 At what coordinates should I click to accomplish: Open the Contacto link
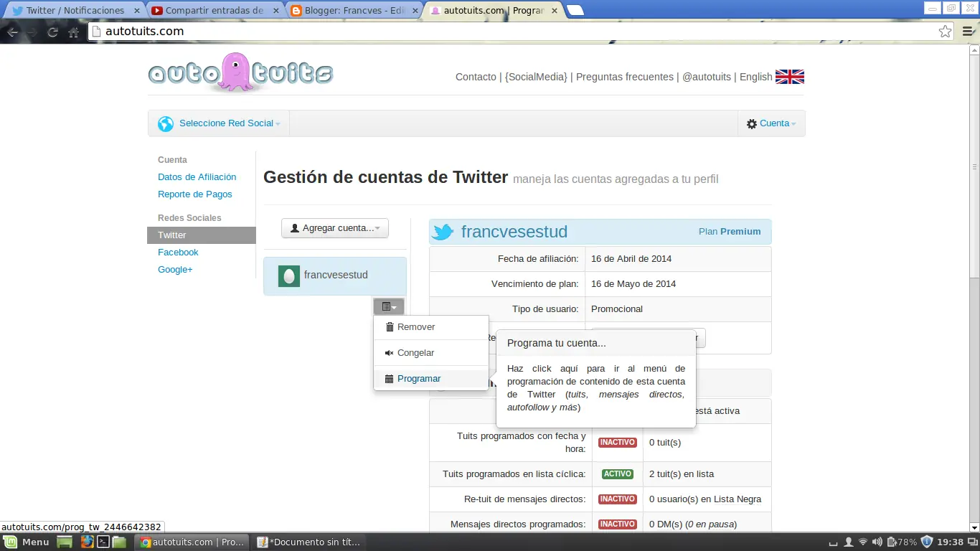coord(476,77)
